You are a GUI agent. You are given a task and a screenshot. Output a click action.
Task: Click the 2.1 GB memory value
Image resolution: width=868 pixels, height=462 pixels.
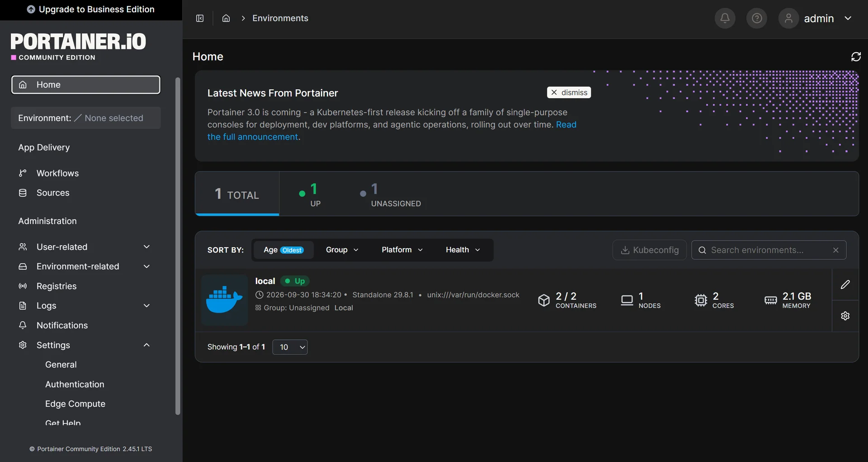797,296
